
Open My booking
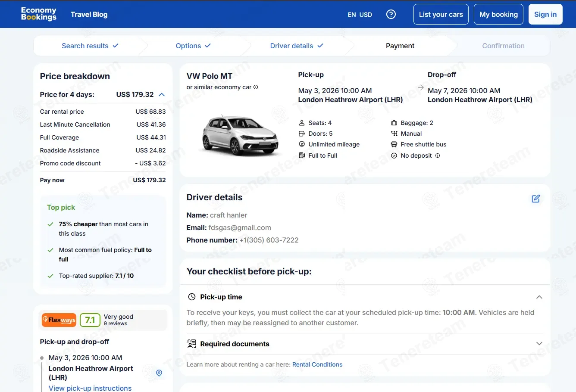498,14
